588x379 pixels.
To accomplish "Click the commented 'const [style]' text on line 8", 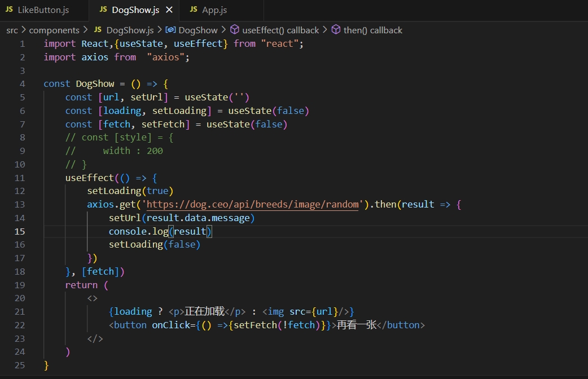I will click(x=117, y=138).
